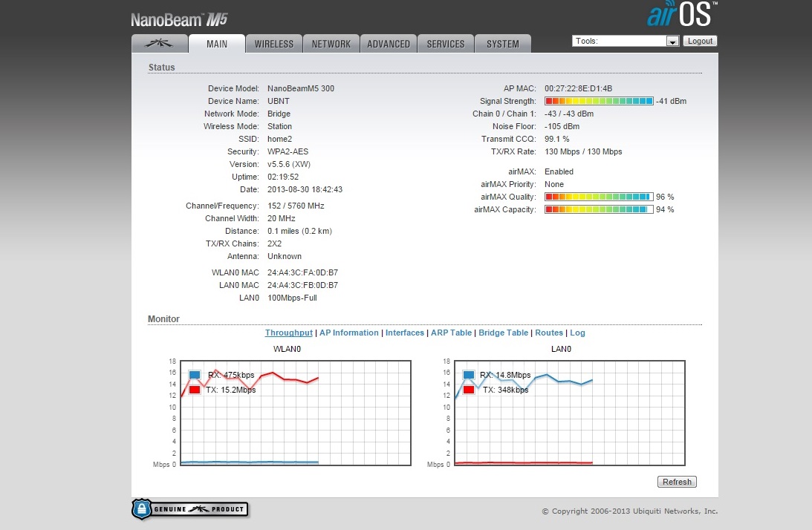Open the WIRELESS tab

[274, 44]
